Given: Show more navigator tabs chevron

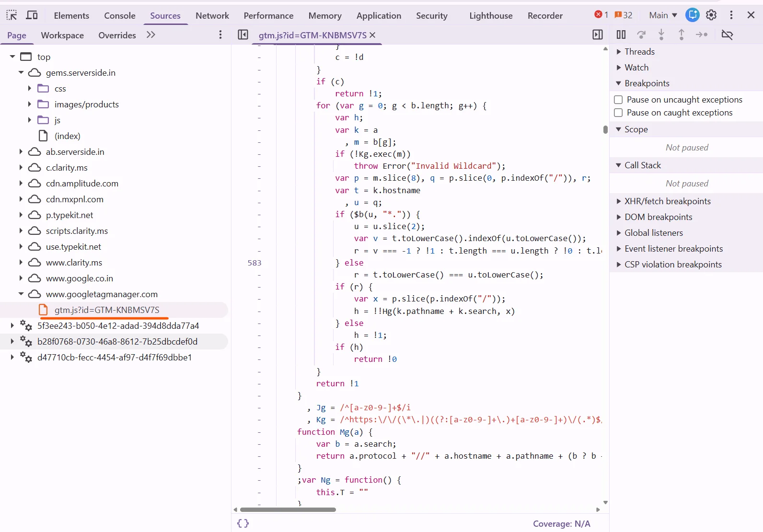Looking at the screenshot, I should coord(151,35).
